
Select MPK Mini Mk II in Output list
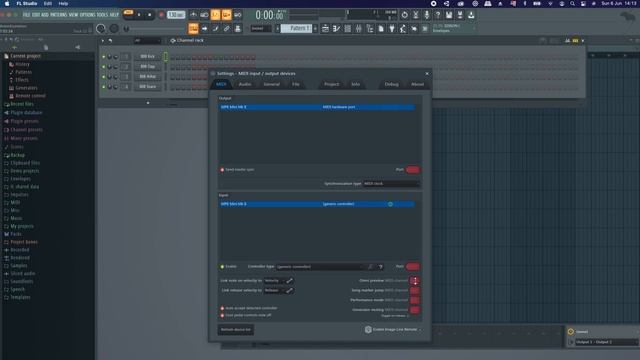[x=317, y=107]
